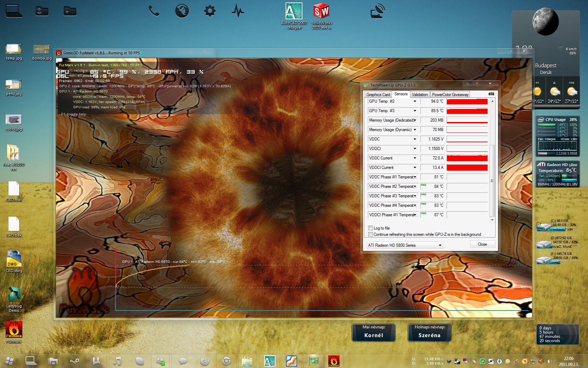This screenshot has width=588, height=368.
Task: Switch to the Graphics Card tab in GPU-Z
Action: (378, 95)
